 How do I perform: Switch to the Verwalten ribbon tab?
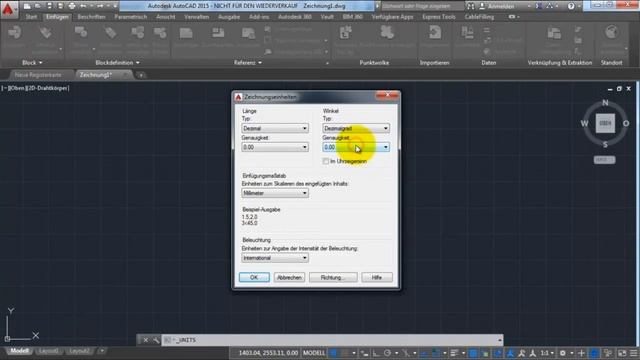(x=197, y=17)
